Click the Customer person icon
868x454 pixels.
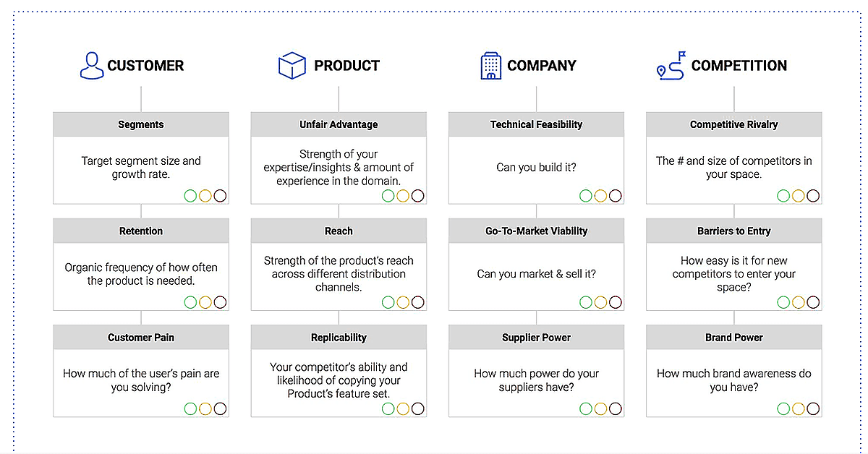point(92,65)
